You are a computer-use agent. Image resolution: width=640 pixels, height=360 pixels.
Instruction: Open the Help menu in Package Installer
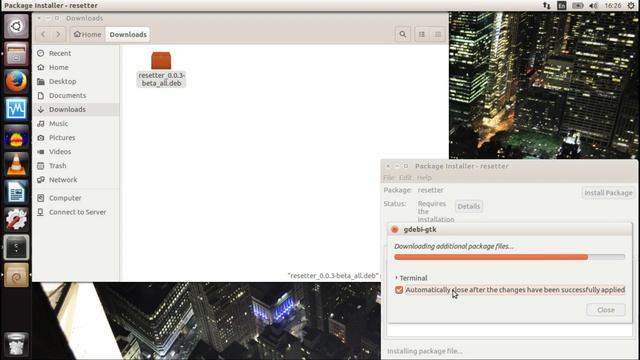pos(424,178)
